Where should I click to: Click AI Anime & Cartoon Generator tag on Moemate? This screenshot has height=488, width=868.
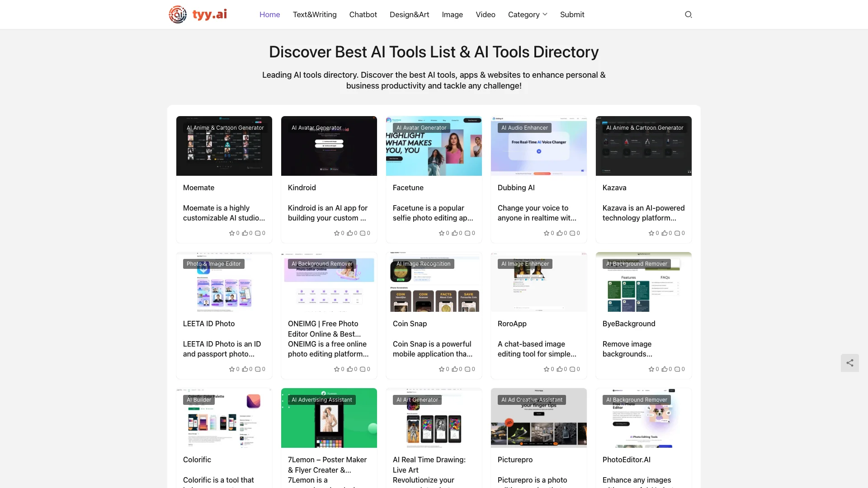click(x=225, y=128)
